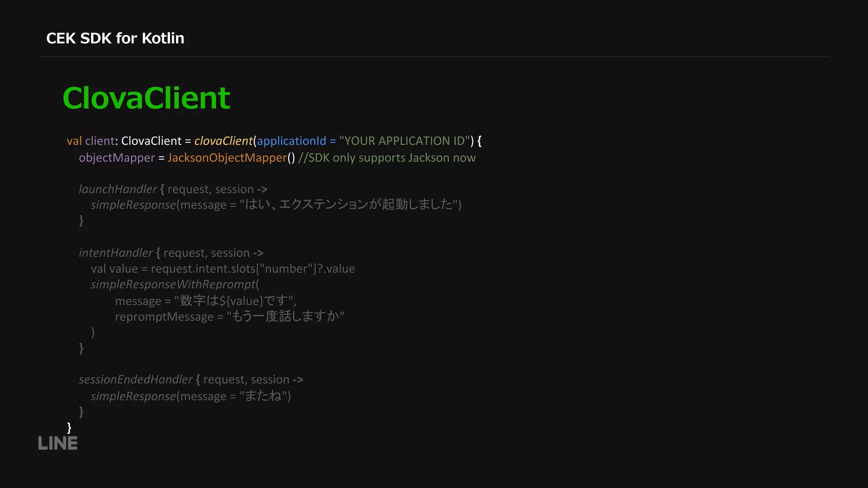Click the 'message = "数字は${value}です"' line
The height and width of the screenshot is (488, 868).
click(206, 301)
